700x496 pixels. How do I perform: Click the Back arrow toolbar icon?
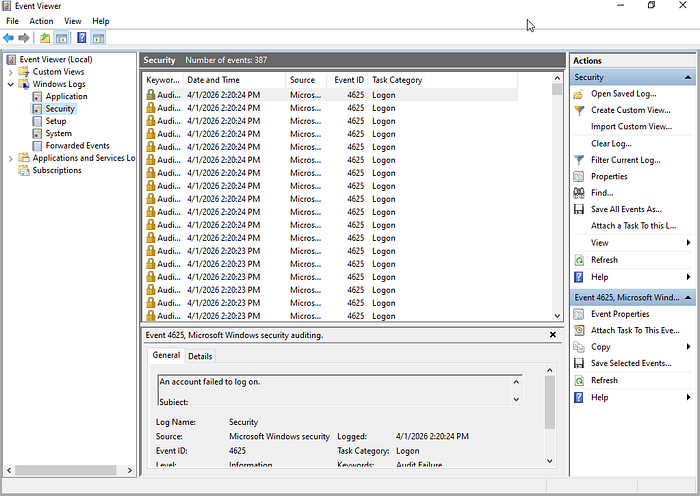point(8,38)
